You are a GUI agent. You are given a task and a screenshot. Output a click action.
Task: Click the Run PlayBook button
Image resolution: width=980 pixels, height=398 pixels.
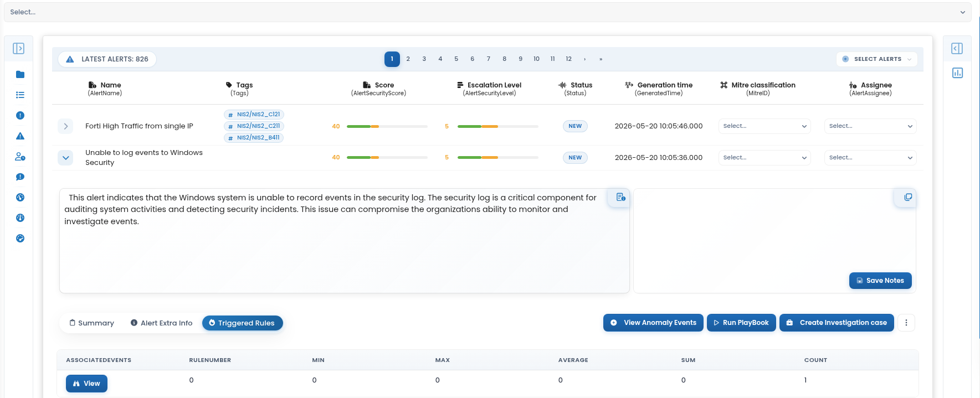(x=741, y=323)
